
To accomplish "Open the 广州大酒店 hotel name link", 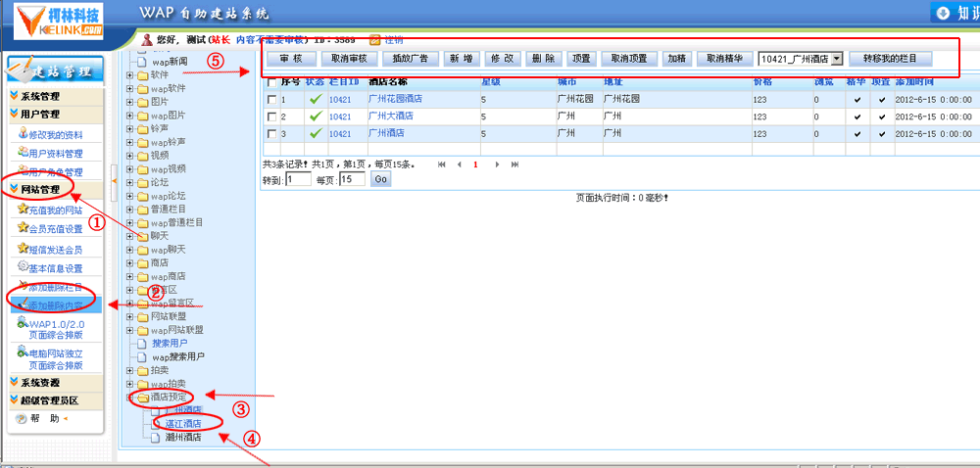I will coord(391,117).
